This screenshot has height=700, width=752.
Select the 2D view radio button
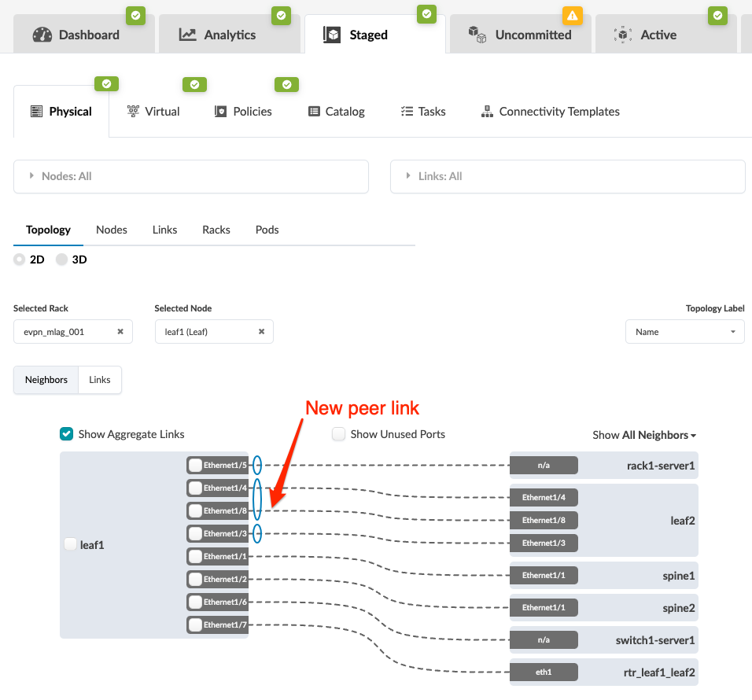[19, 260]
